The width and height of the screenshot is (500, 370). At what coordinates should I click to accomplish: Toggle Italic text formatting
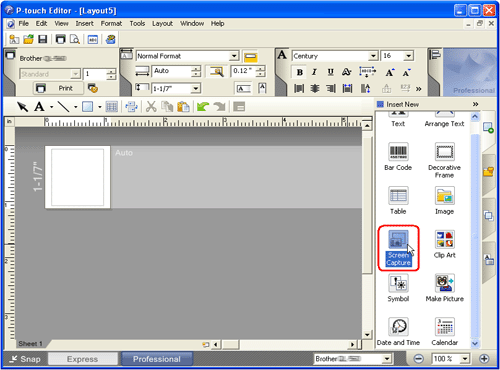(314, 72)
